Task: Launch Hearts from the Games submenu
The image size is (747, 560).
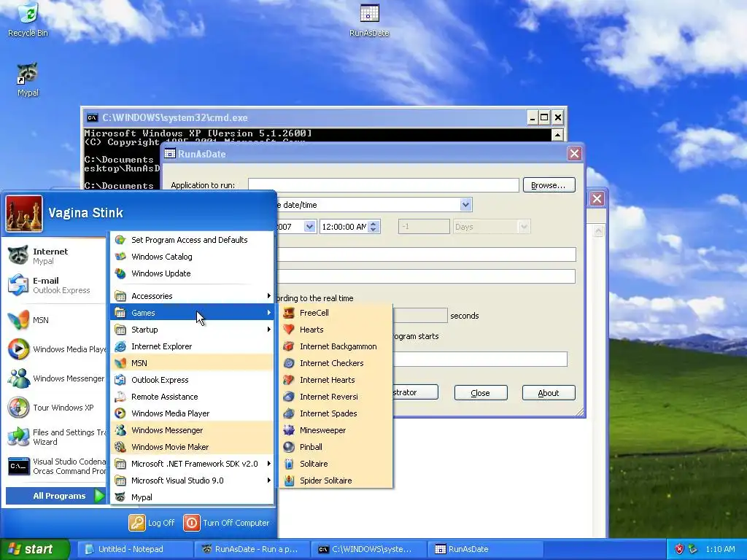Action: [337, 330]
